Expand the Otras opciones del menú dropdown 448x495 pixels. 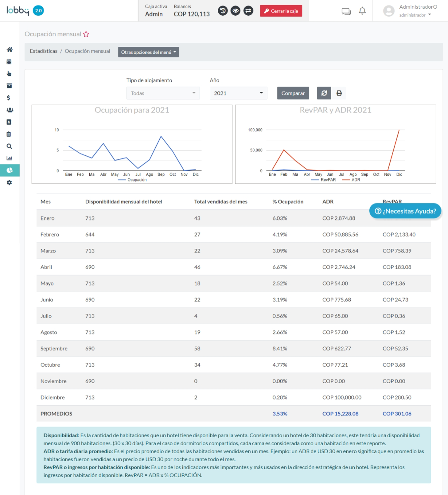(148, 52)
